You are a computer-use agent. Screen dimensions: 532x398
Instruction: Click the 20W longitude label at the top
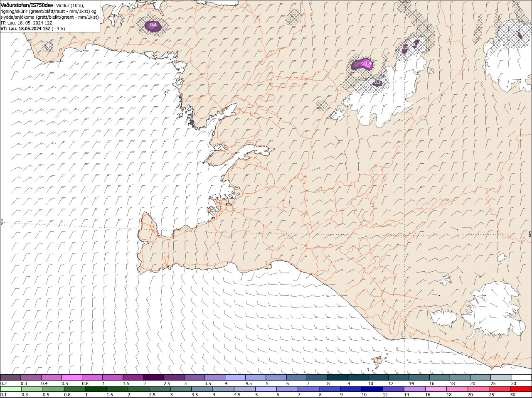(x=405, y=2)
